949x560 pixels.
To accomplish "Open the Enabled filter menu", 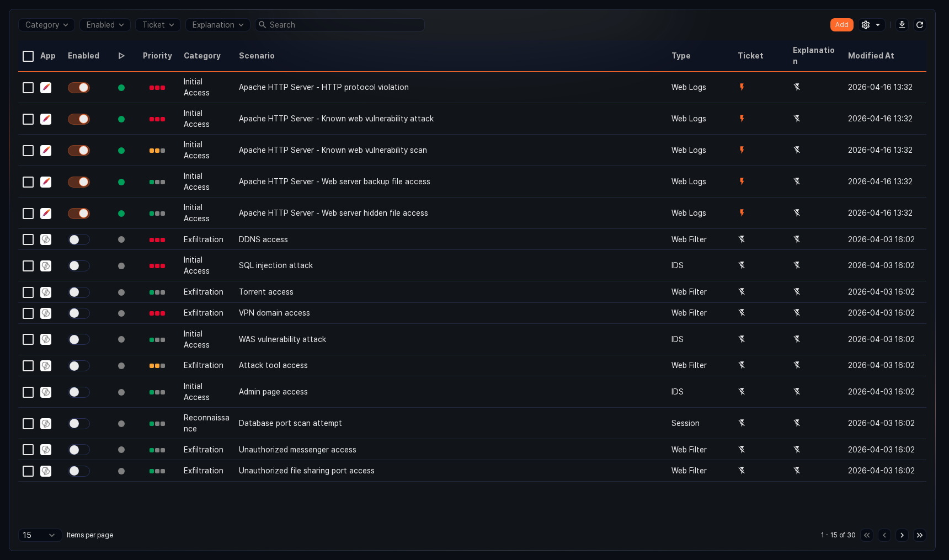I will pyautogui.click(x=105, y=25).
